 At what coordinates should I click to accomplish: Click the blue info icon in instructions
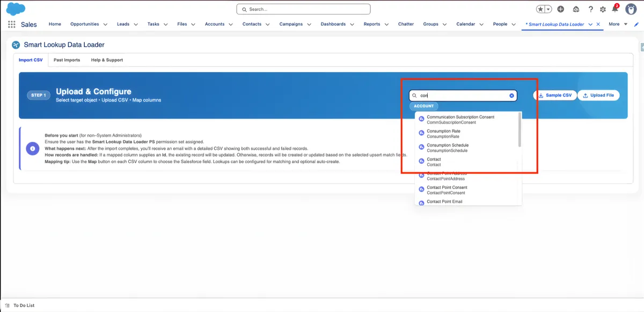(x=33, y=148)
